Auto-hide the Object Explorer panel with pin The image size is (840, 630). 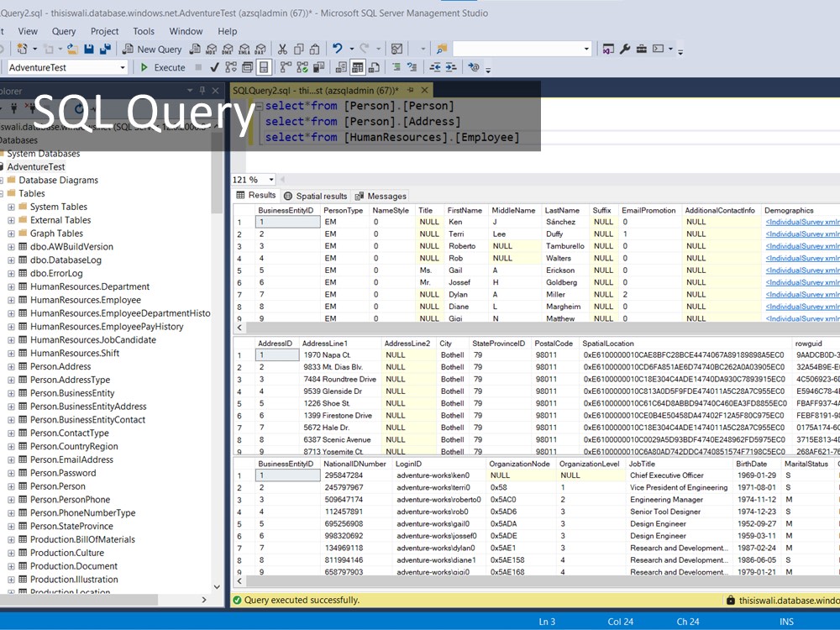(202, 91)
